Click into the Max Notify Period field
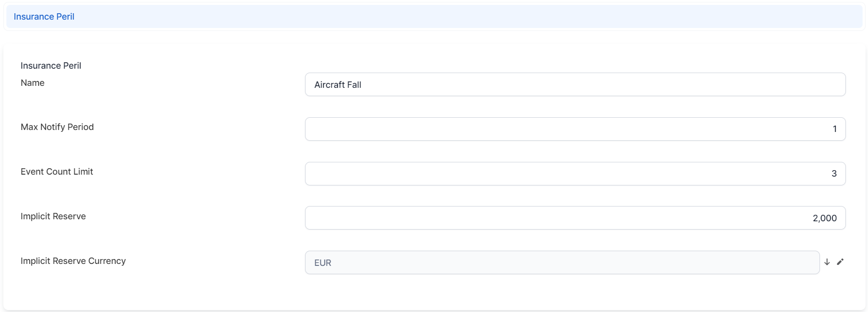This screenshot has width=868, height=312. (575, 129)
